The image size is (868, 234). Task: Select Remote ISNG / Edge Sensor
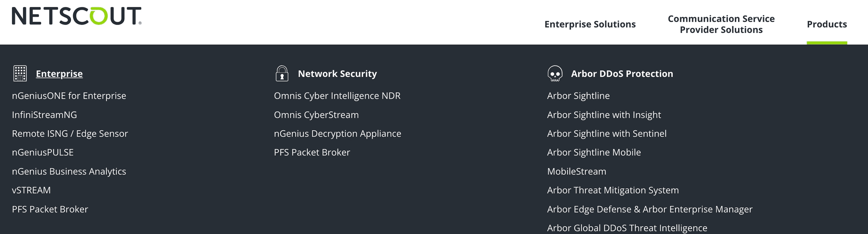pos(70,134)
